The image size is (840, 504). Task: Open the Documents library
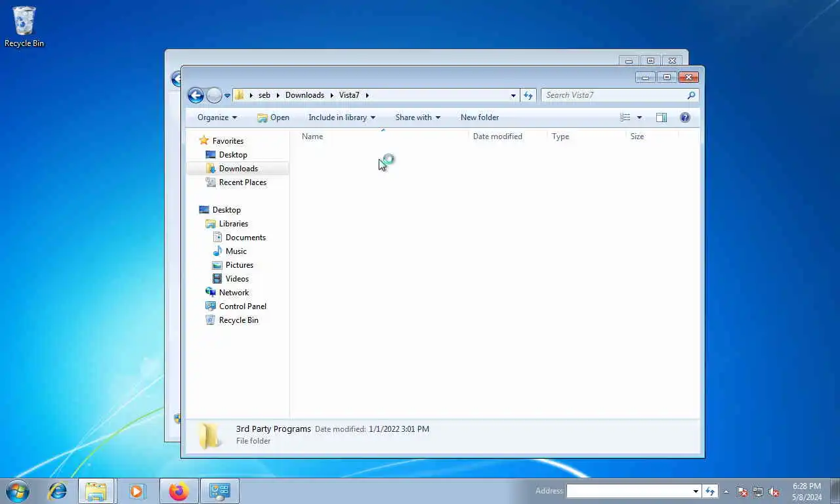click(245, 238)
